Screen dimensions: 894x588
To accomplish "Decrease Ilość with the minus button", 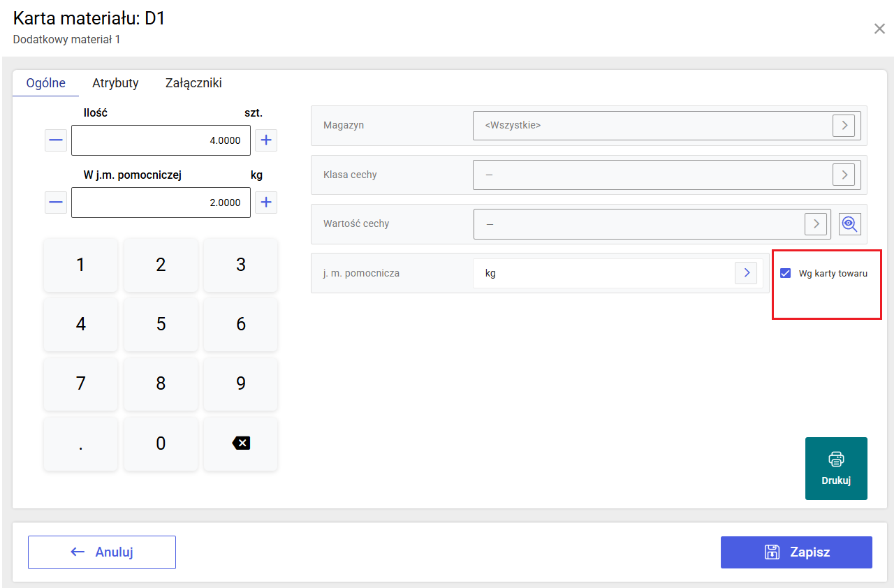I will coord(57,140).
